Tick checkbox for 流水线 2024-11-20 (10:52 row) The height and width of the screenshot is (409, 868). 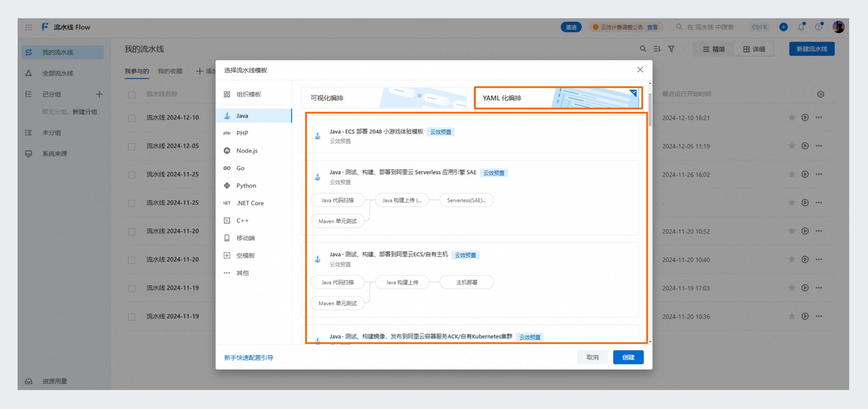click(131, 232)
